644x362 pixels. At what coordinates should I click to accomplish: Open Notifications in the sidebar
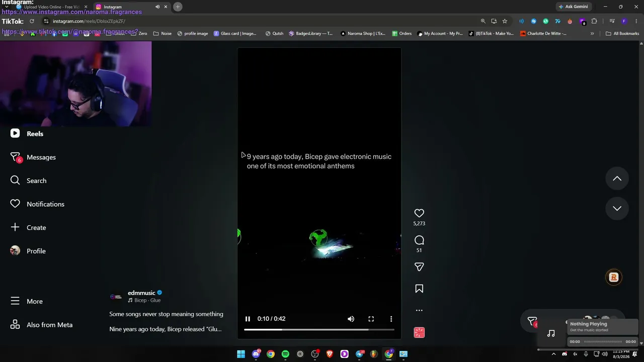[x=37, y=204]
